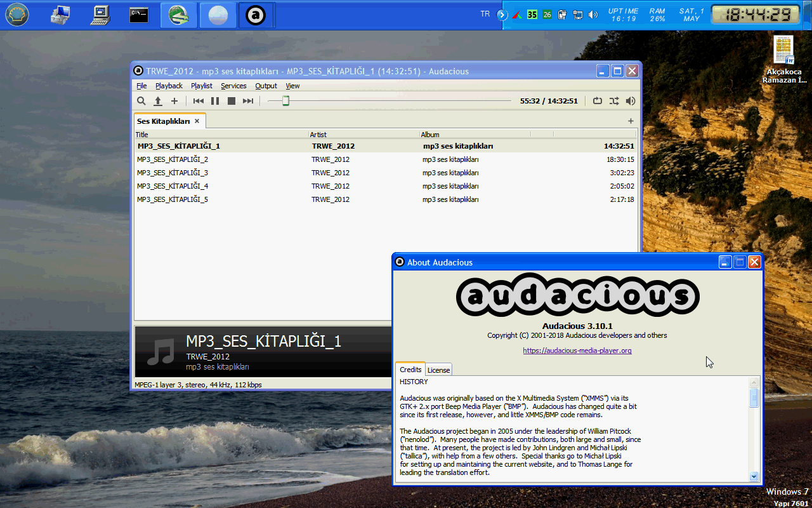Click the tray network icon

coord(577,15)
